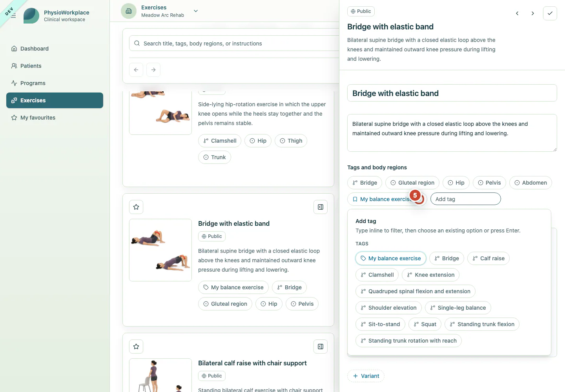The width and height of the screenshot is (565, 392).
Task: Select the Single-leg balance tag option
Action: [x=458, y=308]
